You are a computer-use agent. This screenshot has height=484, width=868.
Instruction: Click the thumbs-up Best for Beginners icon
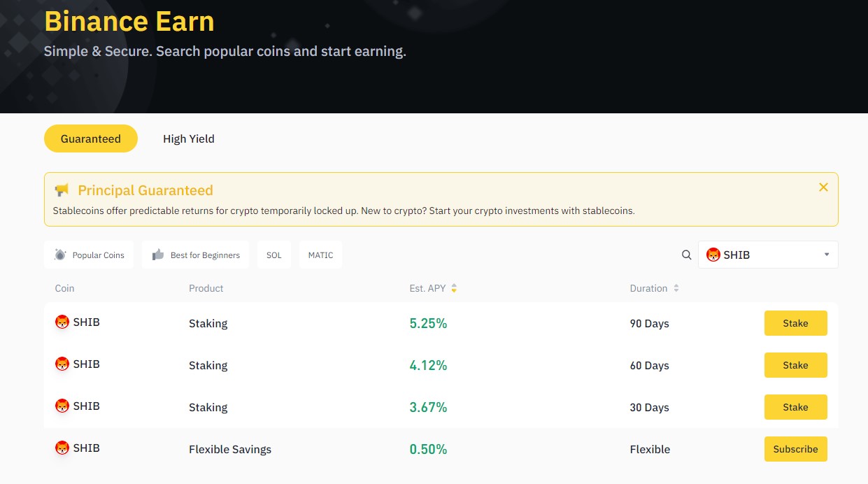[158, 255]
